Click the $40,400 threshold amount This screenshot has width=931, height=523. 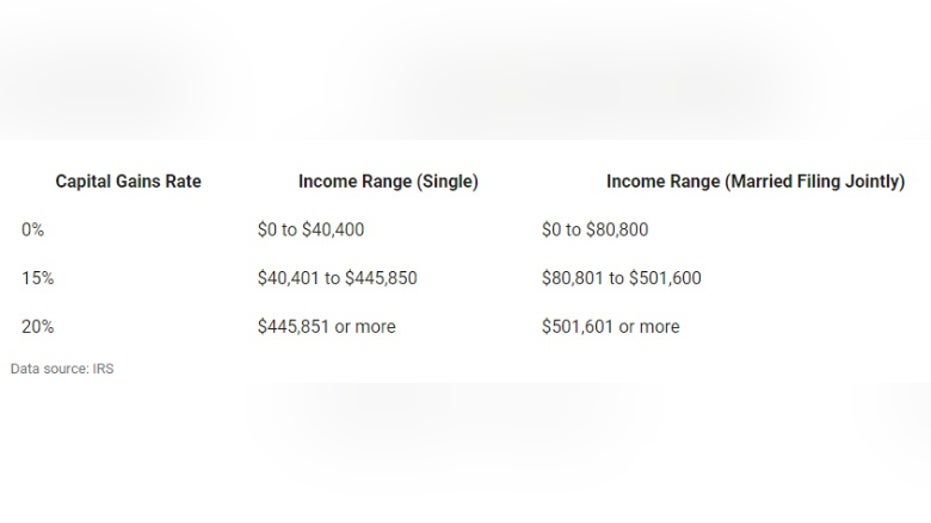333,230
